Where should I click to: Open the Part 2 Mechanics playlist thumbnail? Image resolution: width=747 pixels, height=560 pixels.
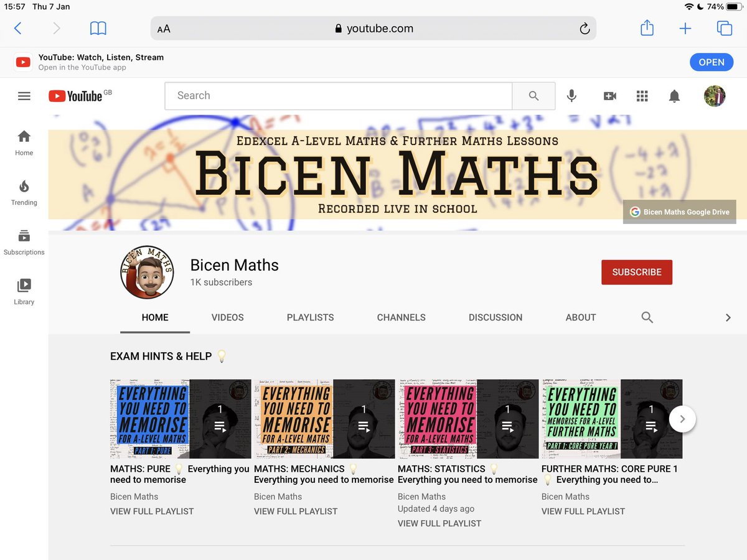pyautogui.click(x=324, y=419)
